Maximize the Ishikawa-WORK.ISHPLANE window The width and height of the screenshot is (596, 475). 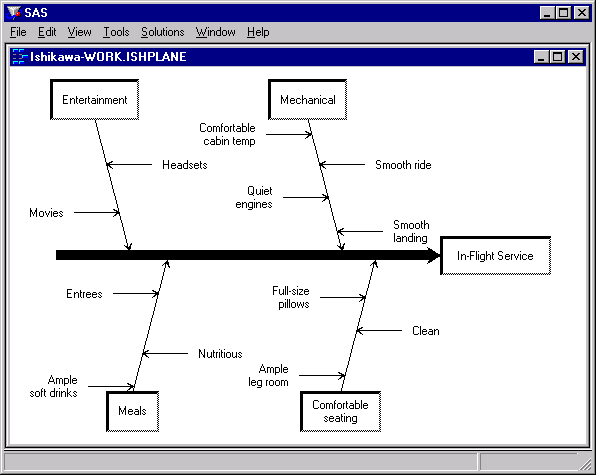pyautogui.click(x=558, y=57)
